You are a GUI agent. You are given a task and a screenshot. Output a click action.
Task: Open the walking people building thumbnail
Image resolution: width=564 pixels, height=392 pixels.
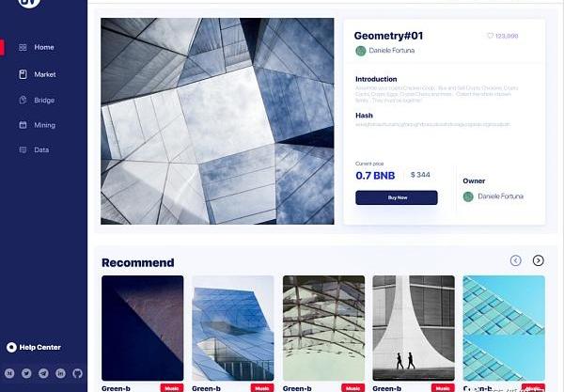click(x=414, y=328)
